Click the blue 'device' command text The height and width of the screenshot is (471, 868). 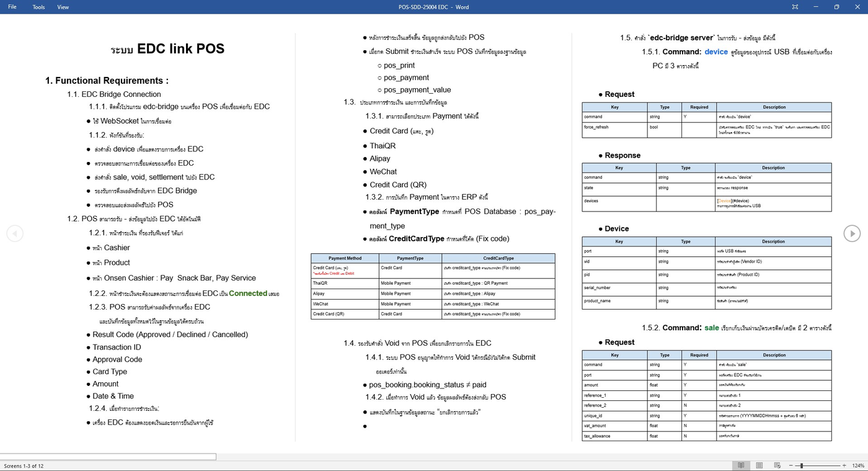(716, 52)
